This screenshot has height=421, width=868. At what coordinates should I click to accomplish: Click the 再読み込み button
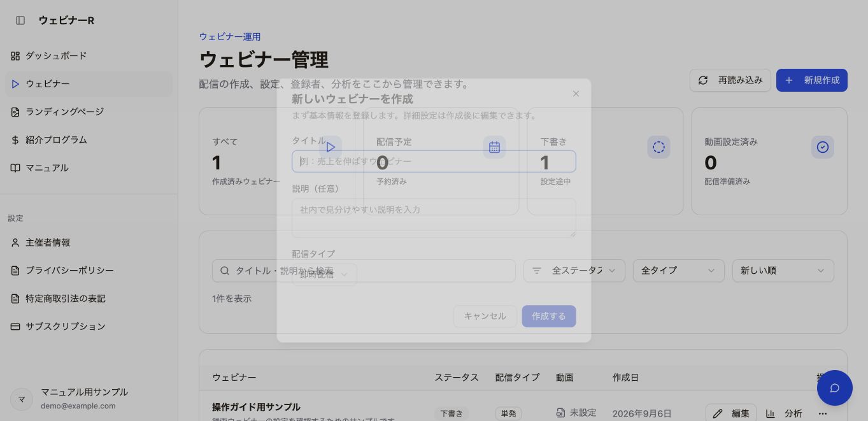point(730,80)
